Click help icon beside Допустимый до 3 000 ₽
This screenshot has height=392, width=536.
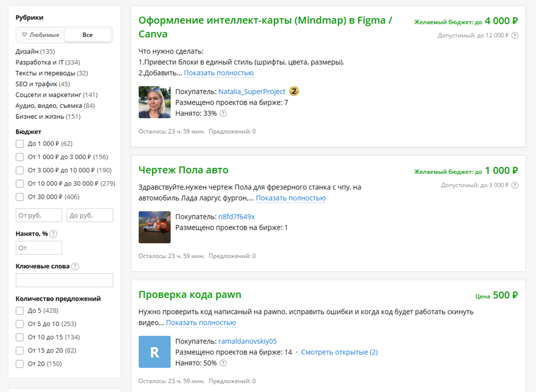pos(515,185)
